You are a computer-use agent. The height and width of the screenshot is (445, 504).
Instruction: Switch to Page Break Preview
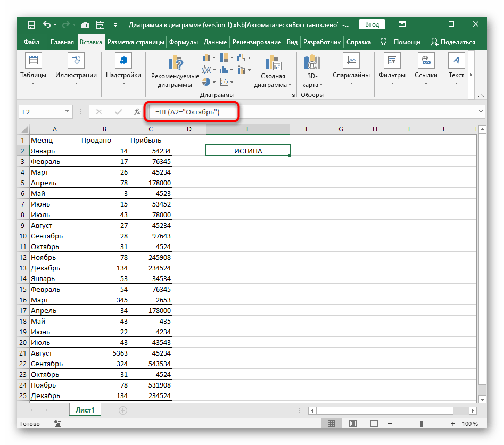pos(374,424)
